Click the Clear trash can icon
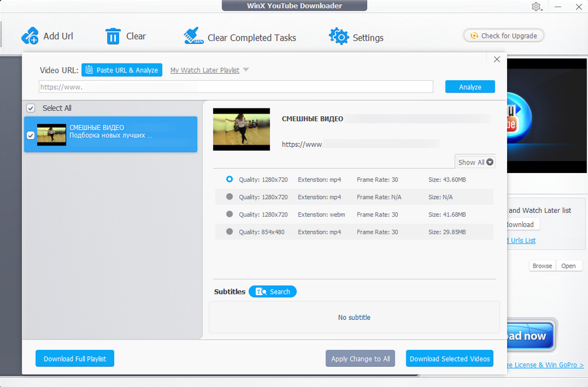Screen dimensions: 588x387 113,36
